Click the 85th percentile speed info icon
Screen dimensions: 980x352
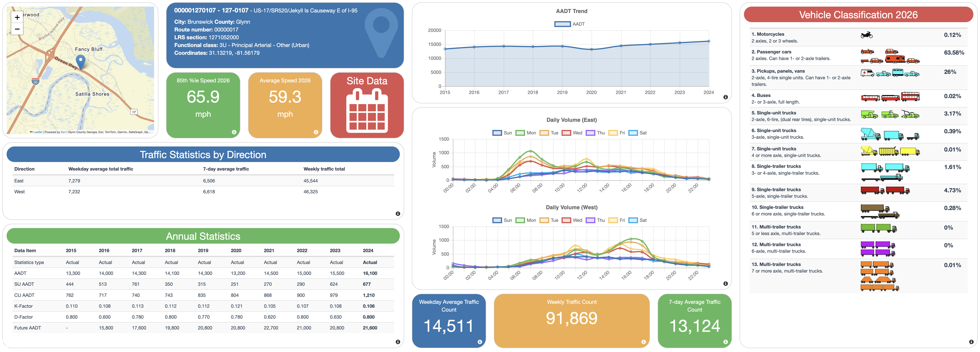[x=234, y=132]
